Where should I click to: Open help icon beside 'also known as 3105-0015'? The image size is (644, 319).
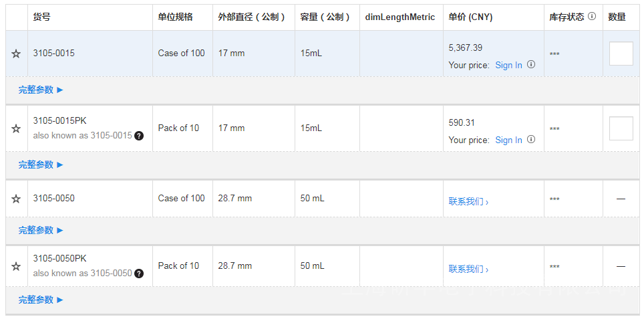click(x=139, y=136)
